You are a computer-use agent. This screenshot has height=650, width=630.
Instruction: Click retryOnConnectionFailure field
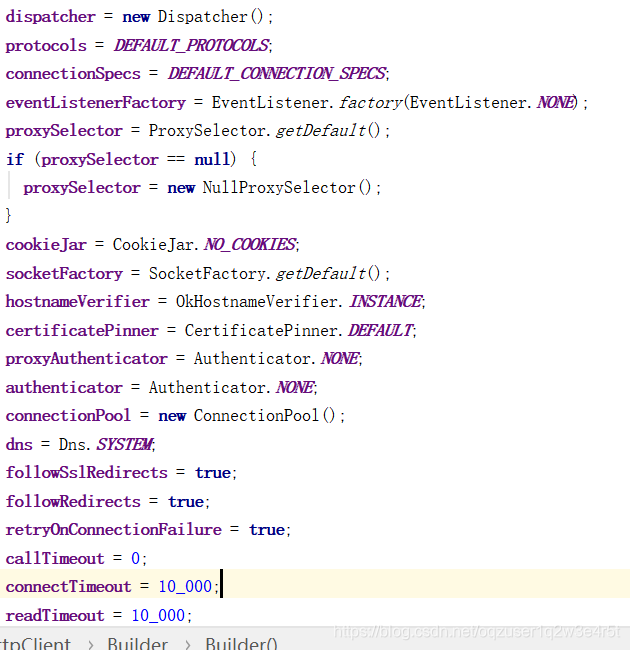point(114,530)
